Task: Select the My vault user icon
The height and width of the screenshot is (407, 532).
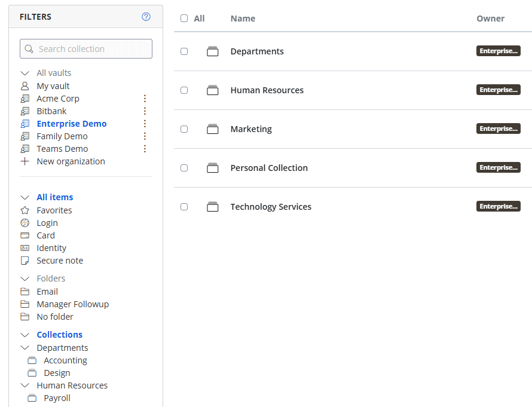Action: (x=25, y=85)
